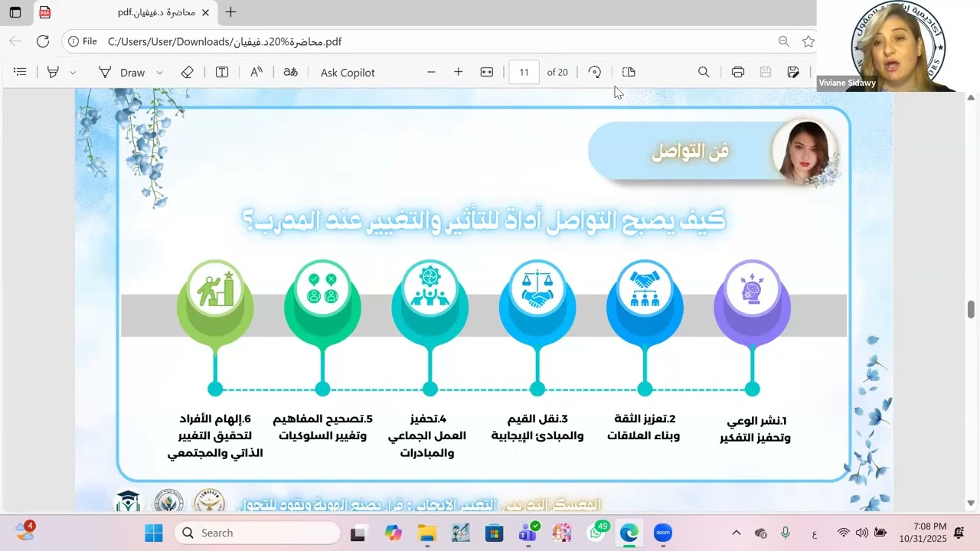
Task: Open Microsoft Store from taskbar
Action: [x=494, y=533]
